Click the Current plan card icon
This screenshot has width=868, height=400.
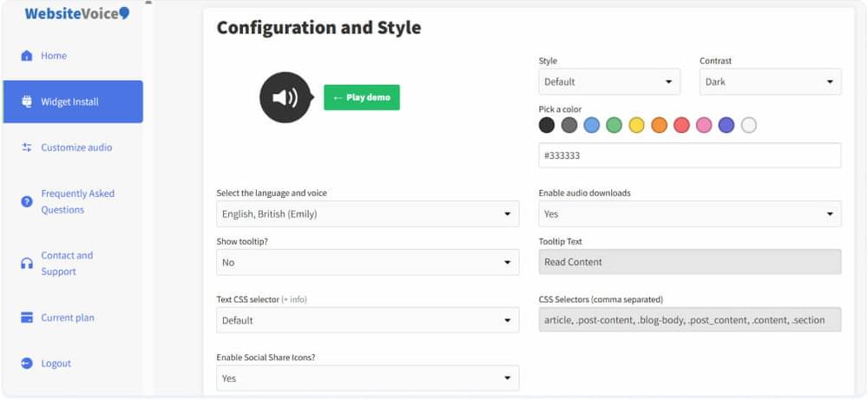[27, 318]
